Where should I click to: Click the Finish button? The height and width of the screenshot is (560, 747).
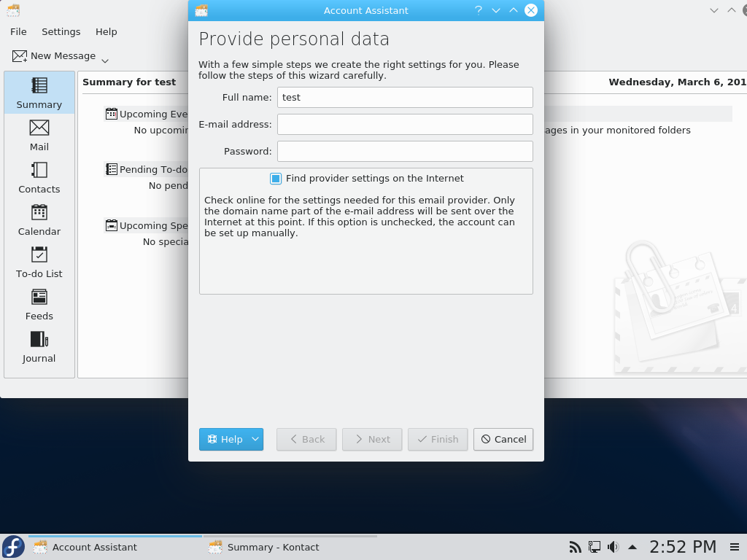(438, 439)
